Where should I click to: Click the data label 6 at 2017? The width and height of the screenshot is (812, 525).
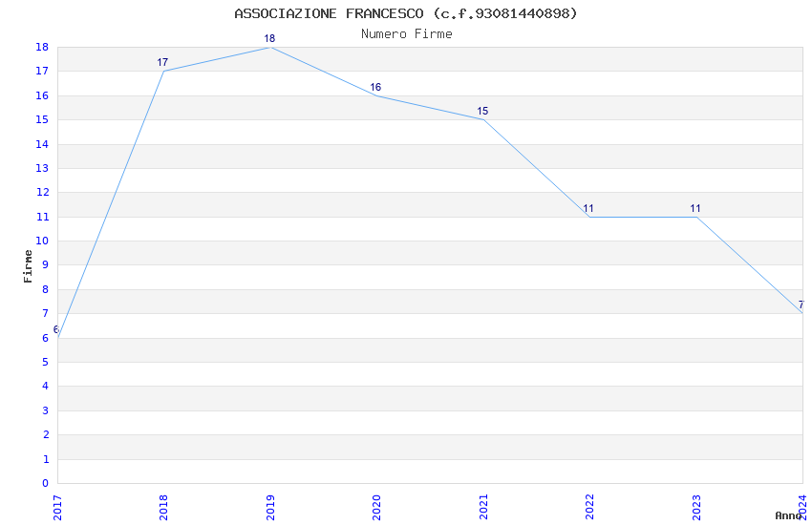(x=56, y=329)
